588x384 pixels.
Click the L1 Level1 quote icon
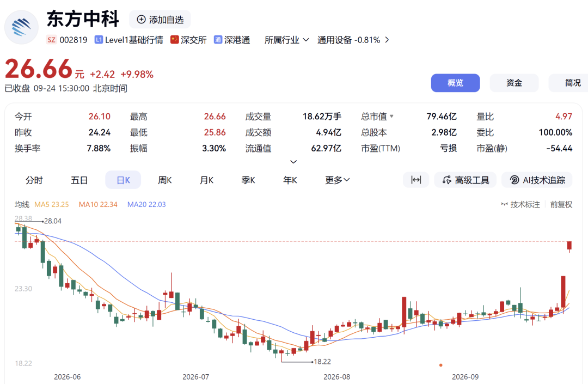pos(99,40)
